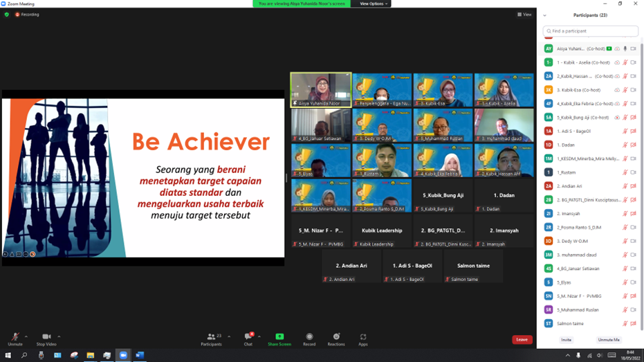The height and width of the screenshot is (362, 644).
Task: Select Aisya Yuhanida participant row
Action: 590,48
